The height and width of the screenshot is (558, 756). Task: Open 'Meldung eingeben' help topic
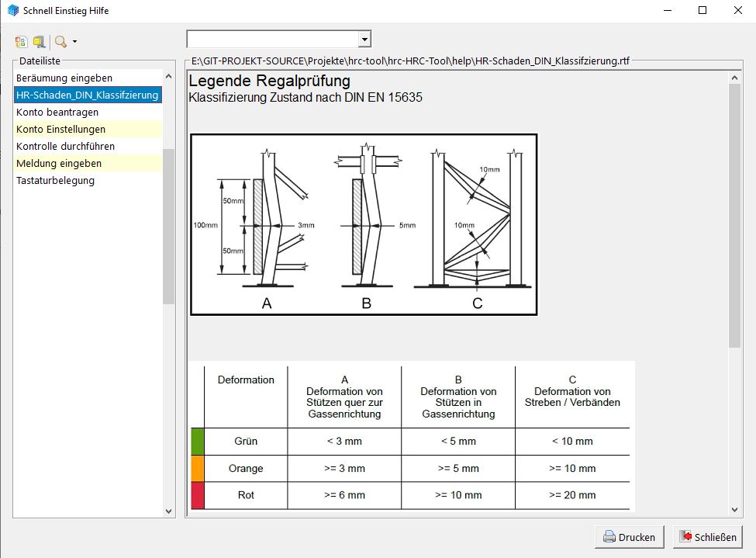click(59, 164)
